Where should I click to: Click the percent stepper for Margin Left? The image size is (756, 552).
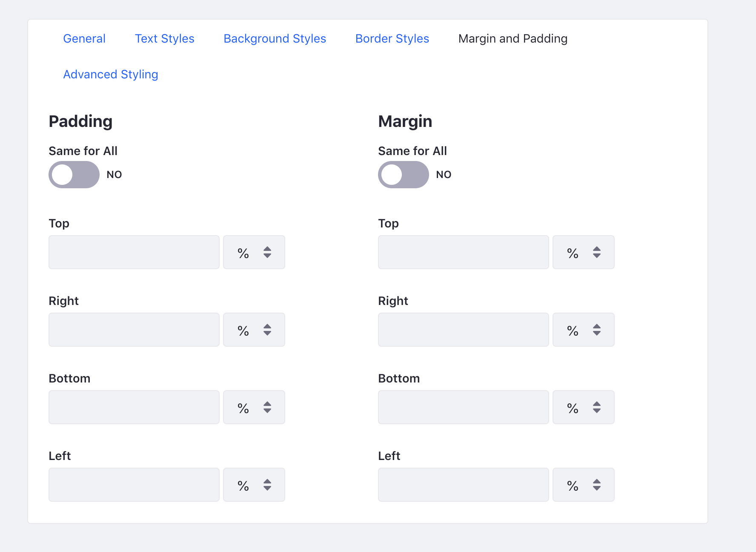[x=583, y=484]
